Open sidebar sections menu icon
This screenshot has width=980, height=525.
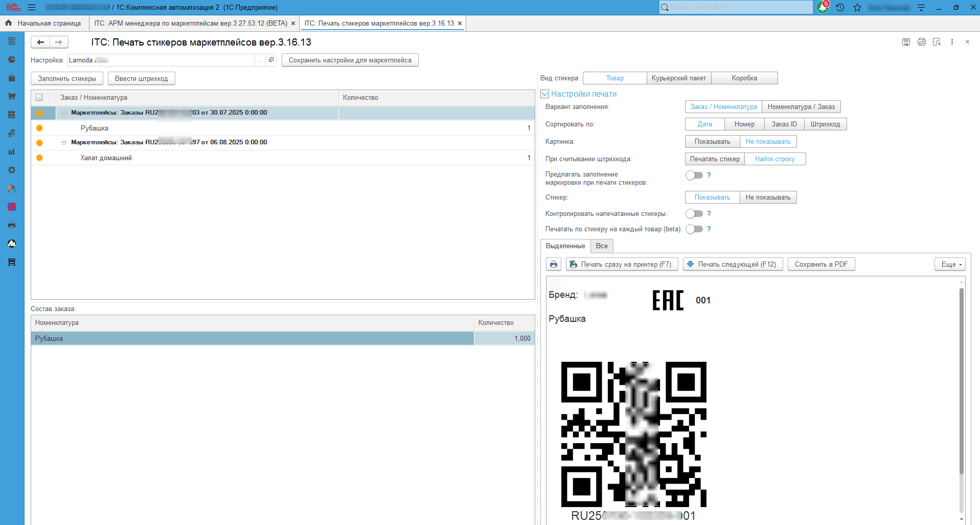(x=12, y=41)
